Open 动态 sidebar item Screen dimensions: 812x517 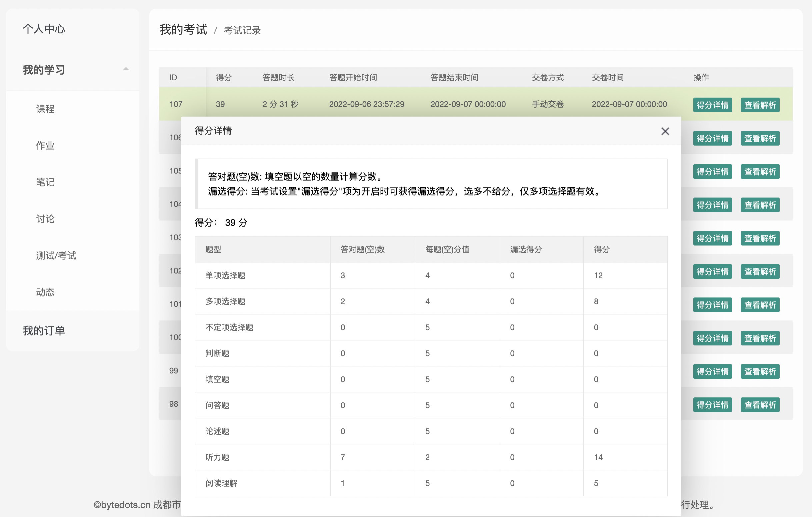click(45, 292)
